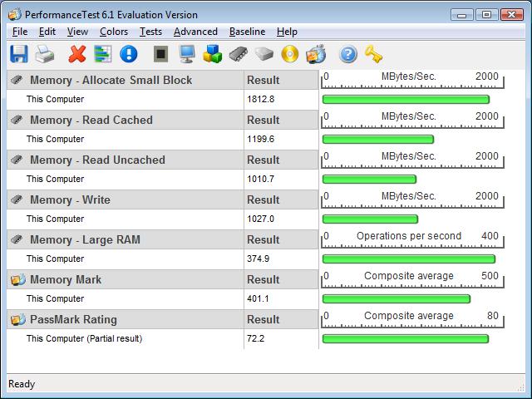Click the Ready status bar text
Screen dimensions: 532x399
tap(22, 384)
